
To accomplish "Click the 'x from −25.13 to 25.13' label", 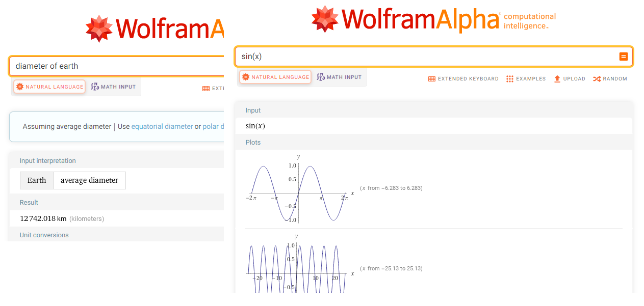I will pyautogui.click(x=392, y=269).
